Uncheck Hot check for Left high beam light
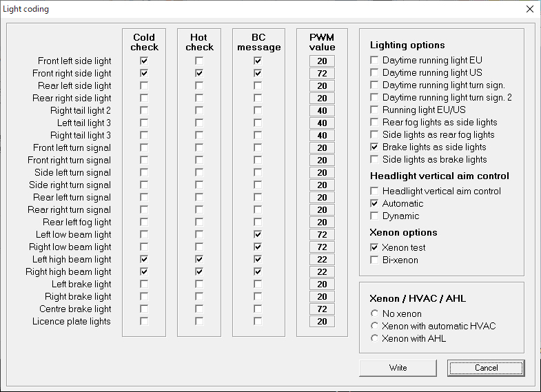Image resolution: width=541 pixels, height=392 pixels. pyautogui.click(x=199, y=260)
